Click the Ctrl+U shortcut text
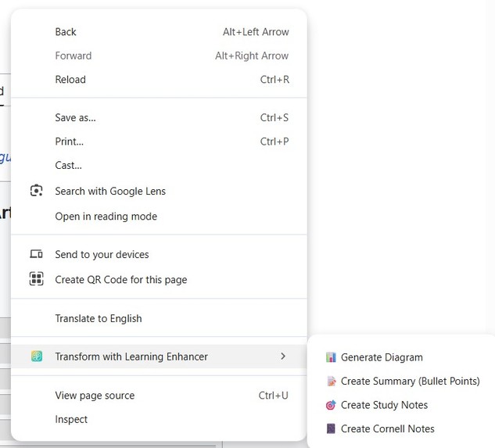This screenshot has height=448, width=495. (274, 395)
